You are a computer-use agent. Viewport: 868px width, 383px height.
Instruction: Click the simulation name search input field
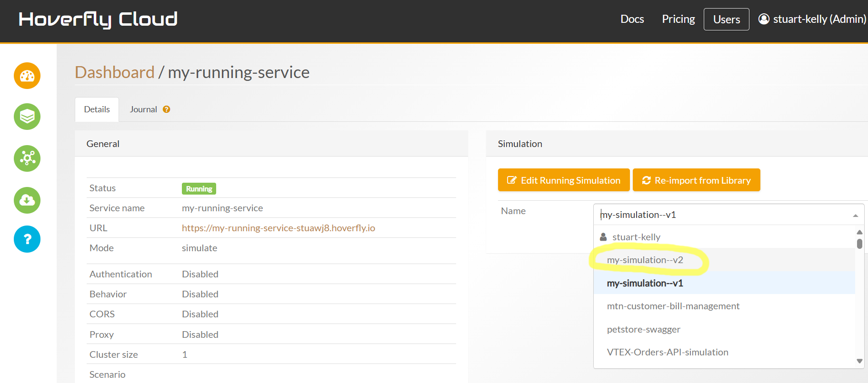[721, 215]
